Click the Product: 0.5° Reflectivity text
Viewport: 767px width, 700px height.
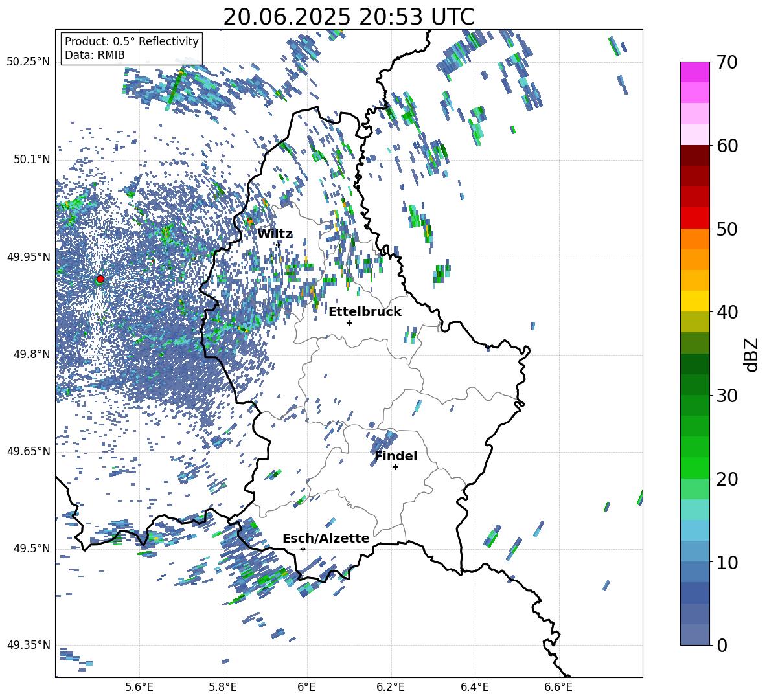tap(132, 41)
